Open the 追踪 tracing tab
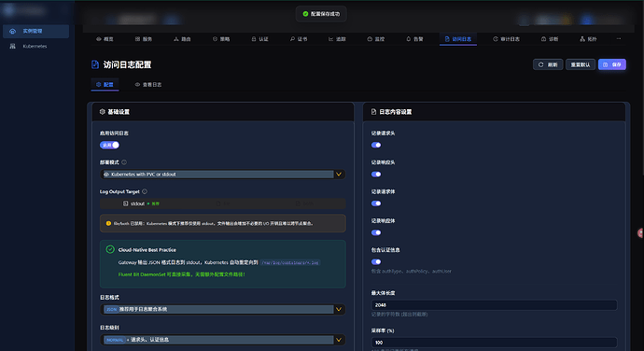 (x=337, y=39)
